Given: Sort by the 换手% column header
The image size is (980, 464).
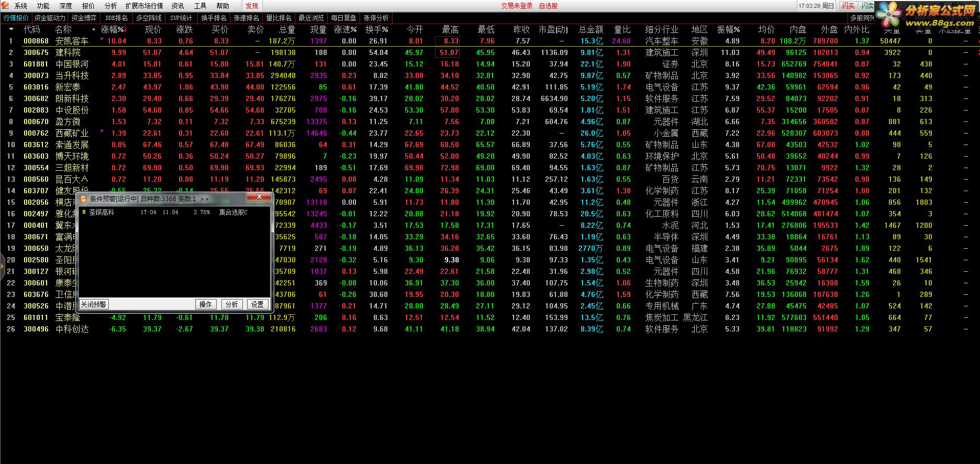Looking at the screenshot, I should click(376, 30).
